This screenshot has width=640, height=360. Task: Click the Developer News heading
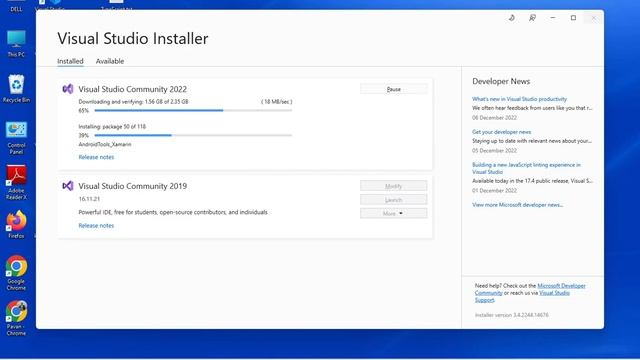tap(501, 81)
